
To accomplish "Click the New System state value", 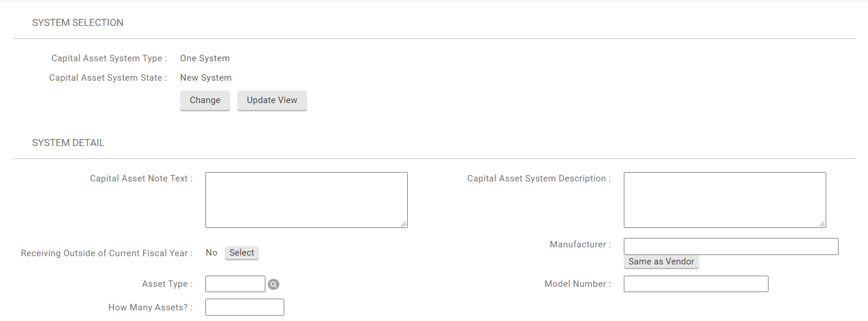I will 206,78.
